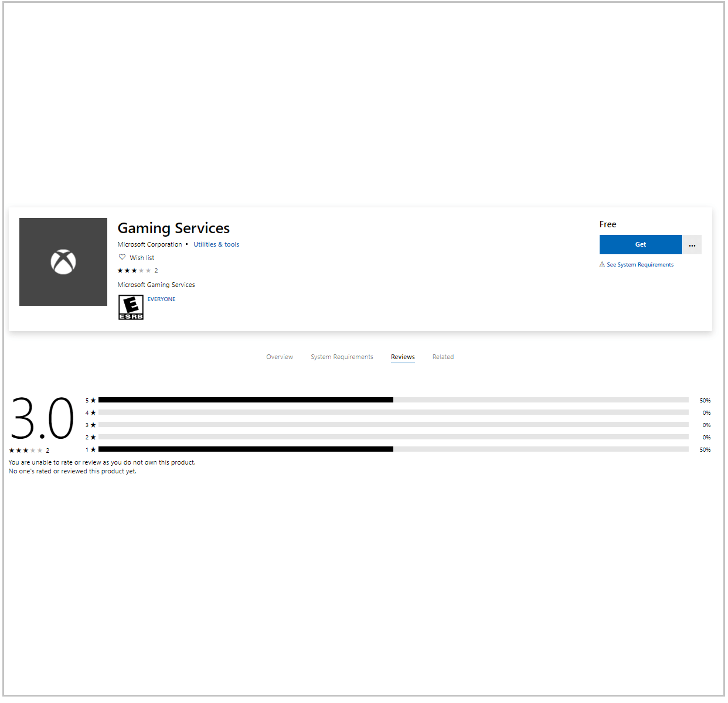Switch to the Overview tab
The width and height of the screenshot is (728, 703).
[x=280, y=357]
